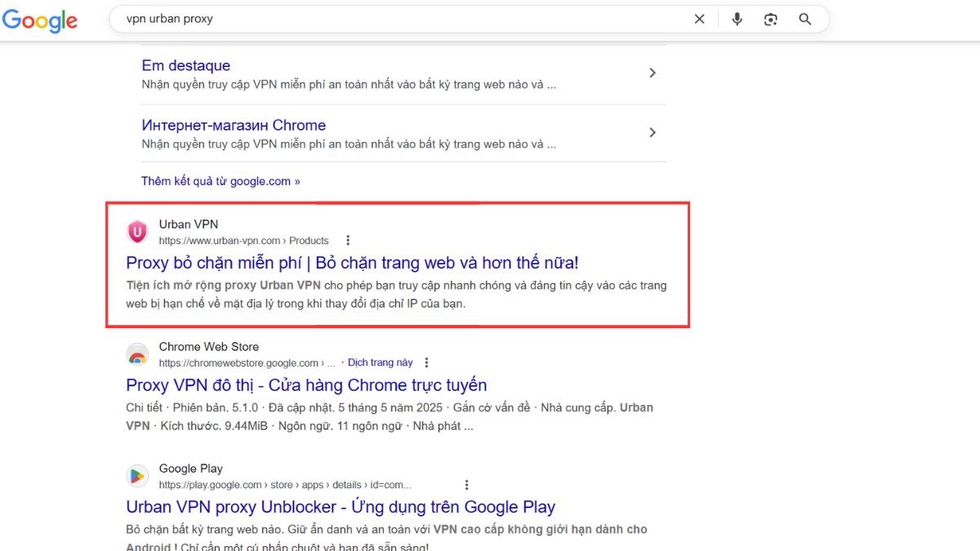Click the 'Urban VPN' site name text
Viewport: 980px width, 551px height.
click(x=189, y=224)
